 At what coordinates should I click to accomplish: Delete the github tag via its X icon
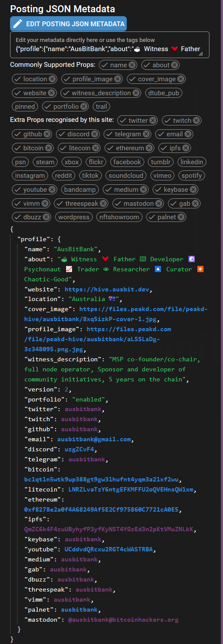point(47,134)
